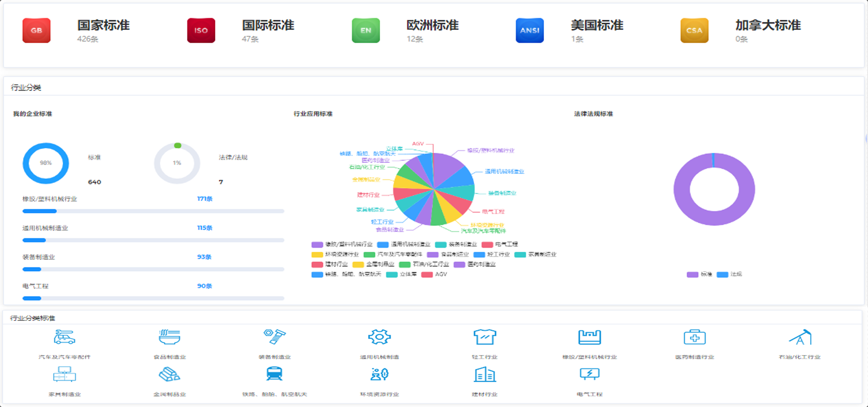Click the 通用机械制造业 progress bar
The width and height of the screenshot is (868, 407).
[x=153, y=240]
